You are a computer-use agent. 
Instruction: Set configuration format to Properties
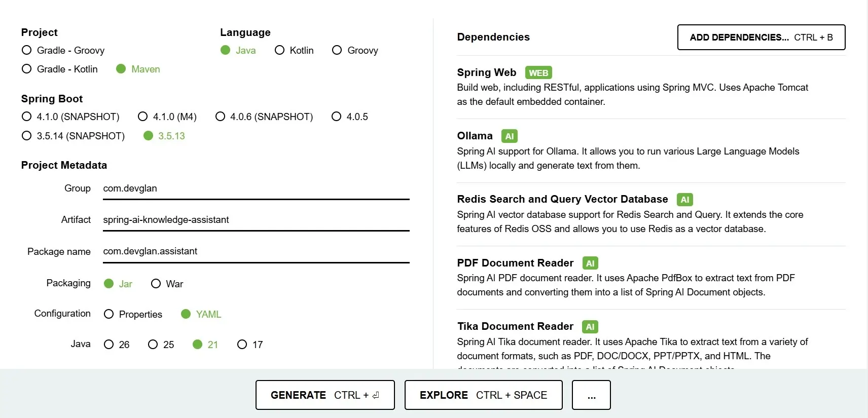coord(108,314)
